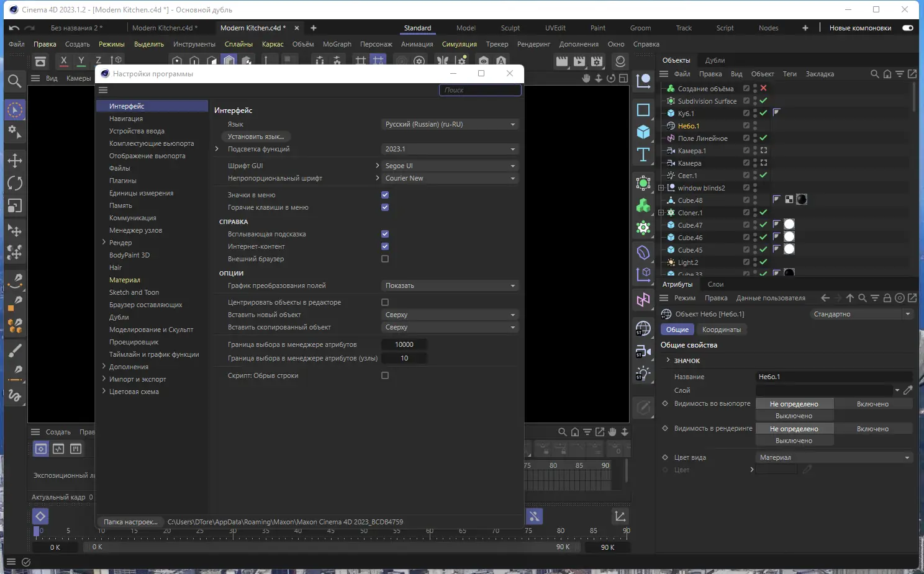Open the 'Шрифт GUI' font dropdown
924x574 pixels.
[450, 166]
